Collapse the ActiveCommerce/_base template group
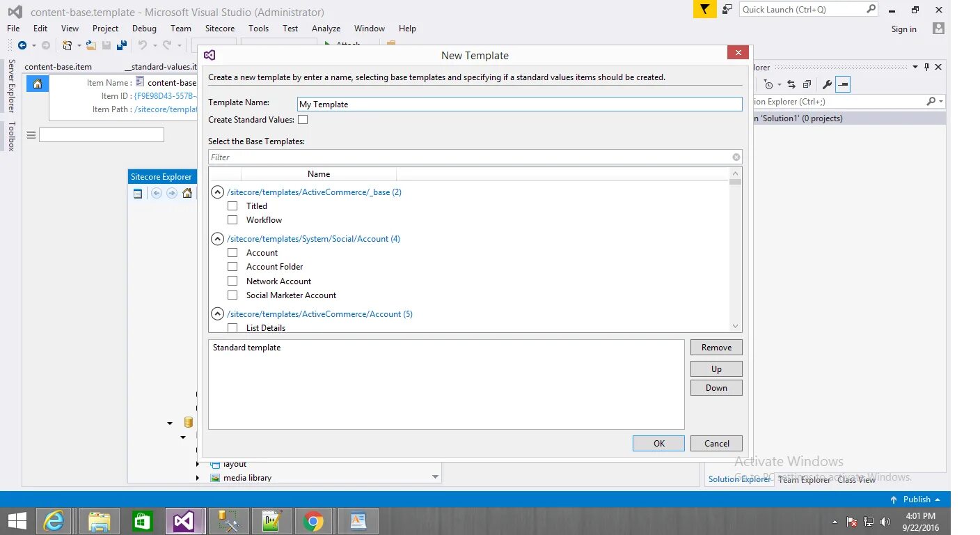 tap(217, 192)
